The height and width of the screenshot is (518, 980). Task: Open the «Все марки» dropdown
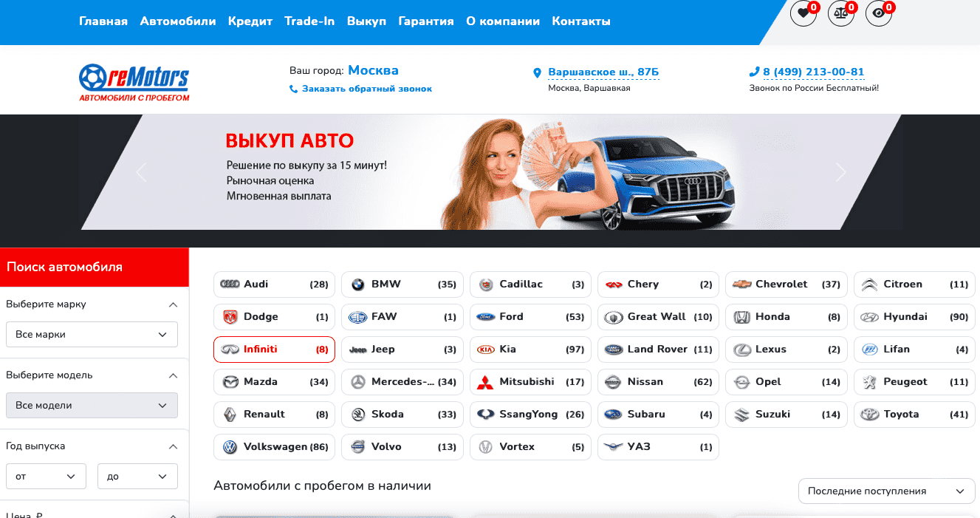(91, 334)
